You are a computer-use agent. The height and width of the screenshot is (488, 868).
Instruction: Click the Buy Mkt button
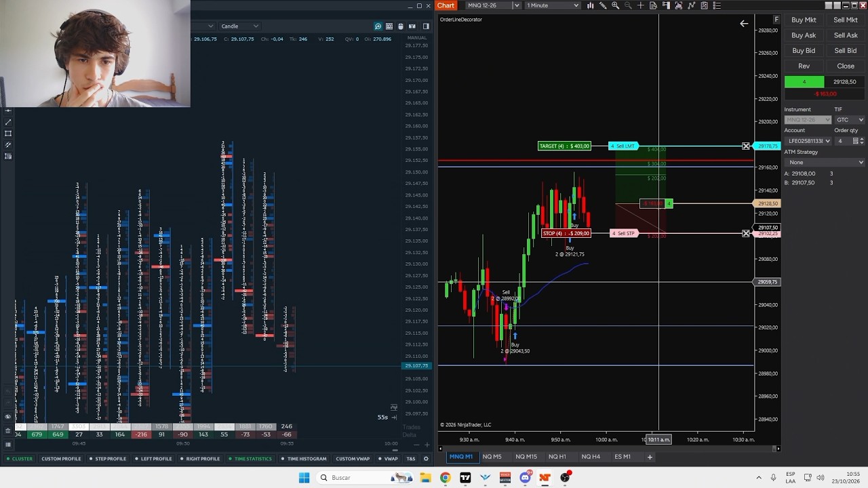[804, 20]
